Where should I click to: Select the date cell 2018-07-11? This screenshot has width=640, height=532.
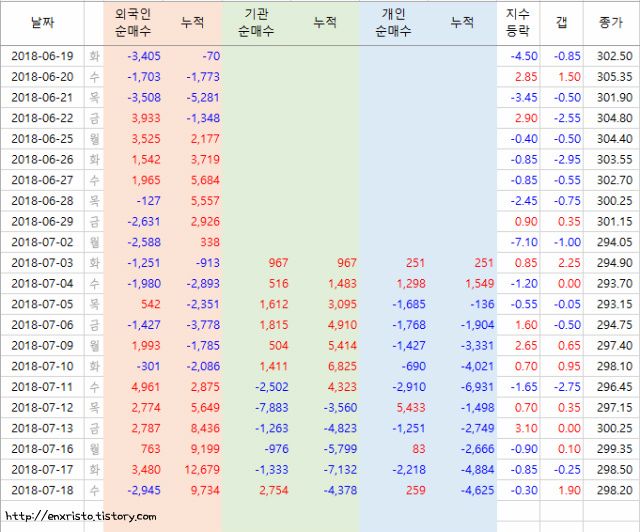tap(42, 387)
